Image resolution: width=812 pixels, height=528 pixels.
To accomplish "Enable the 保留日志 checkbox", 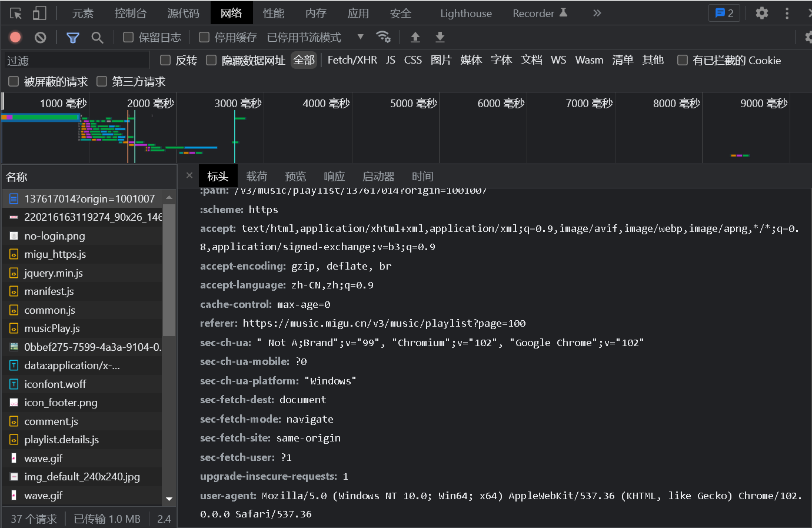I will (x=128, y=38).
